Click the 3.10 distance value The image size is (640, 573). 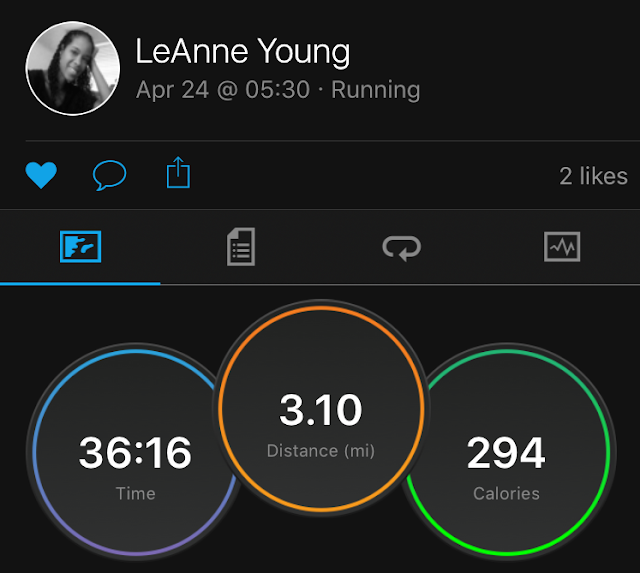coord(320,412)
